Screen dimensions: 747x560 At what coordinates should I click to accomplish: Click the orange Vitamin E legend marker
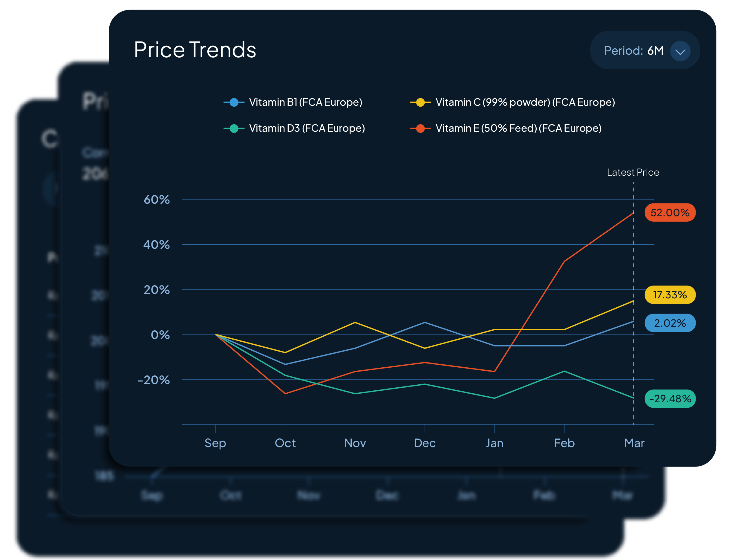click(x=420, y=128)
